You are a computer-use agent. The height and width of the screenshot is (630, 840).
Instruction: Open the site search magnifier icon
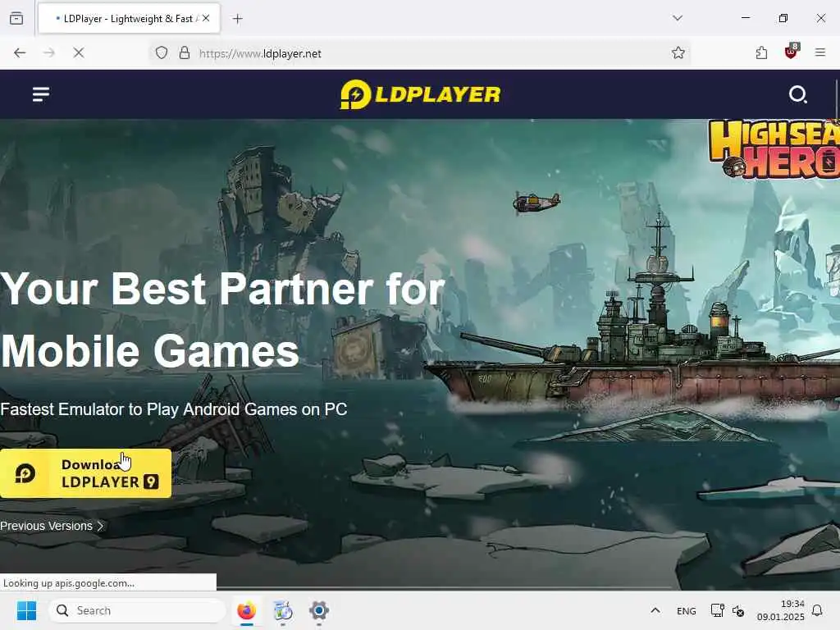click(797, 94)
